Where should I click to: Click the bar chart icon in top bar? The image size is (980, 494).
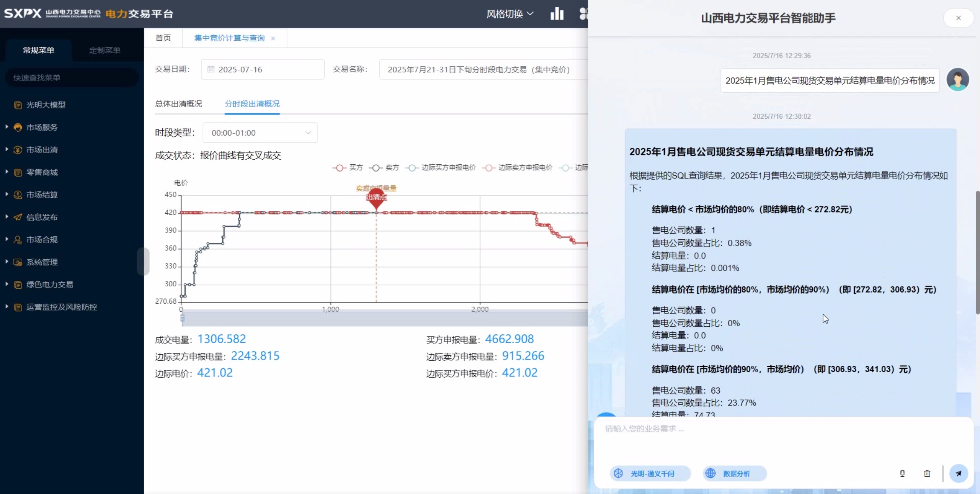pos(557,14)
